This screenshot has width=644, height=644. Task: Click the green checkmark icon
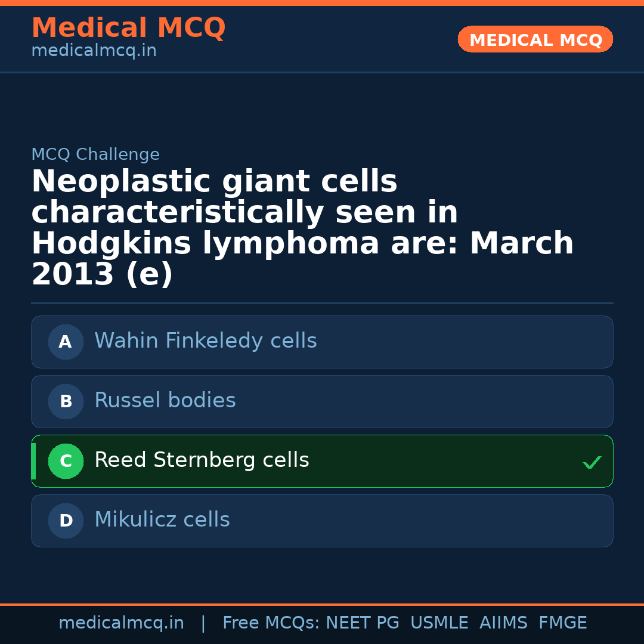pyautogui.click(x=592, y=462)
